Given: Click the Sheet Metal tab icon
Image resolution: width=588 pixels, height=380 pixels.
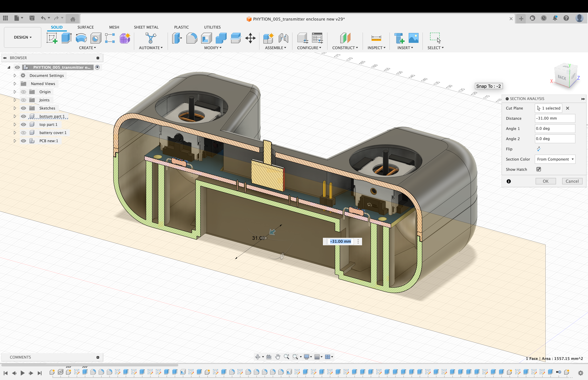Looking at the screenshot, I should [x=146, y=27].
